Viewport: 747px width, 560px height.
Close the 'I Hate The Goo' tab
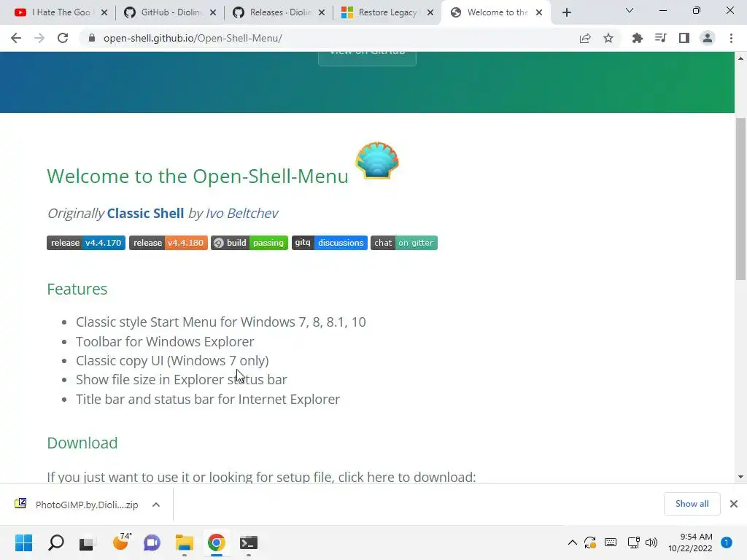coord(104,13)
